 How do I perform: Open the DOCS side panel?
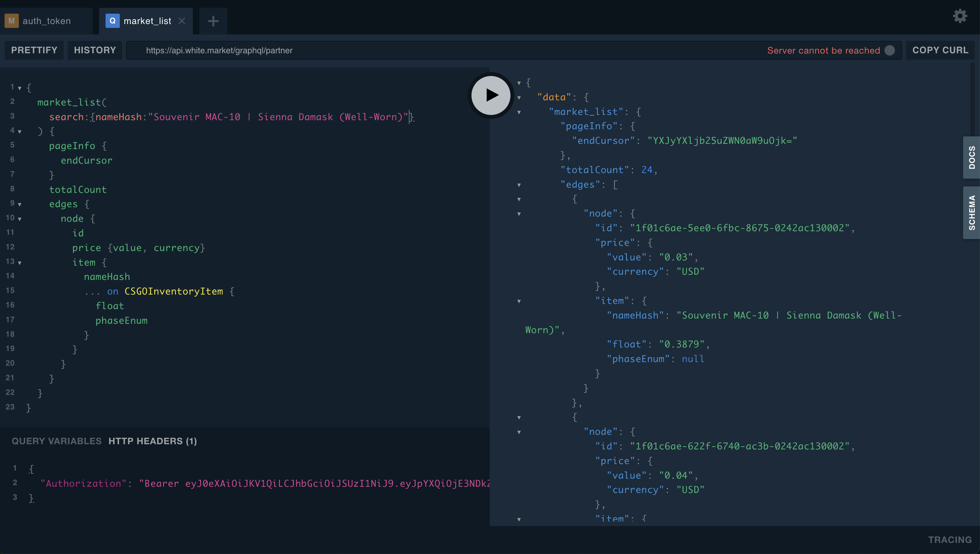tap(972, 157)
